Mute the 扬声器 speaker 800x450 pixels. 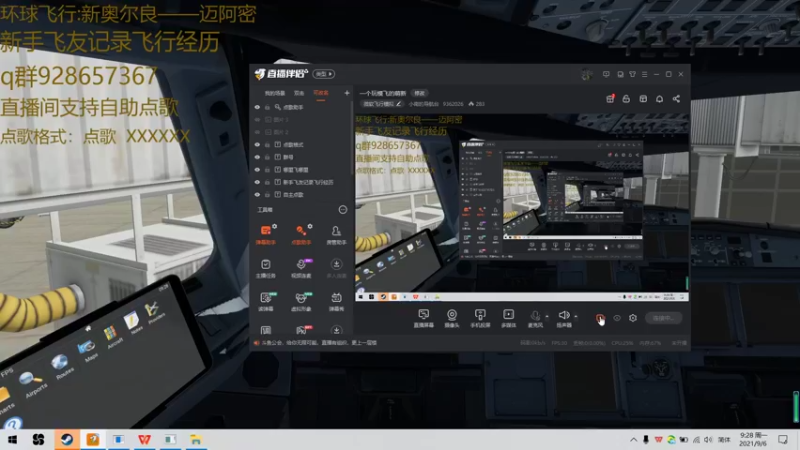pos(564,318)
